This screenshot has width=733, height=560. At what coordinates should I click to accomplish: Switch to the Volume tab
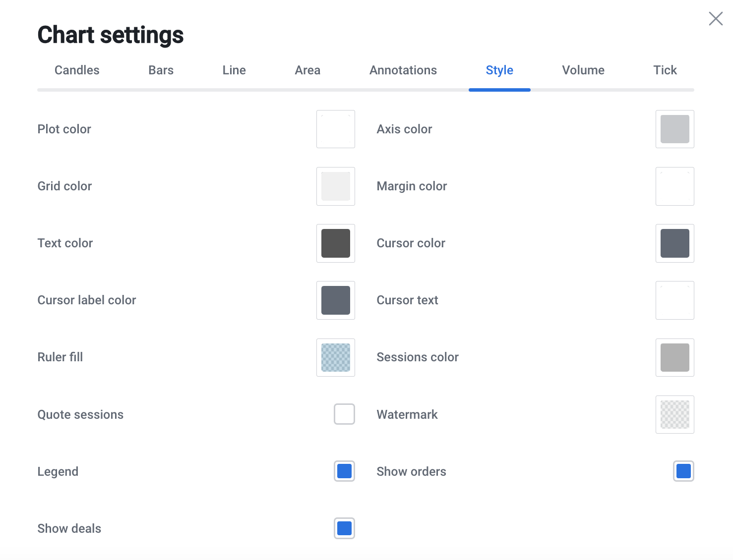click(583, 70)
